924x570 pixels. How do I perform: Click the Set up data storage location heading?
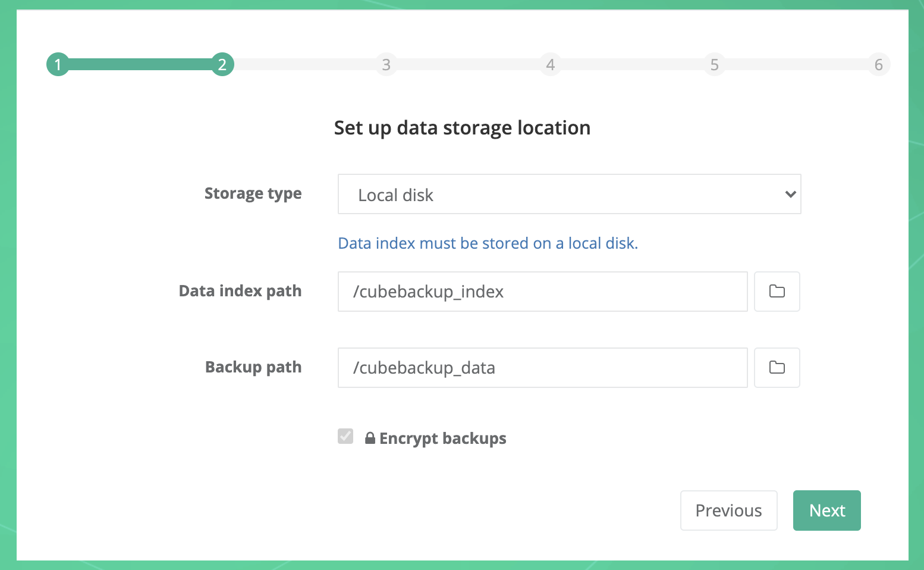pos(462,127)
